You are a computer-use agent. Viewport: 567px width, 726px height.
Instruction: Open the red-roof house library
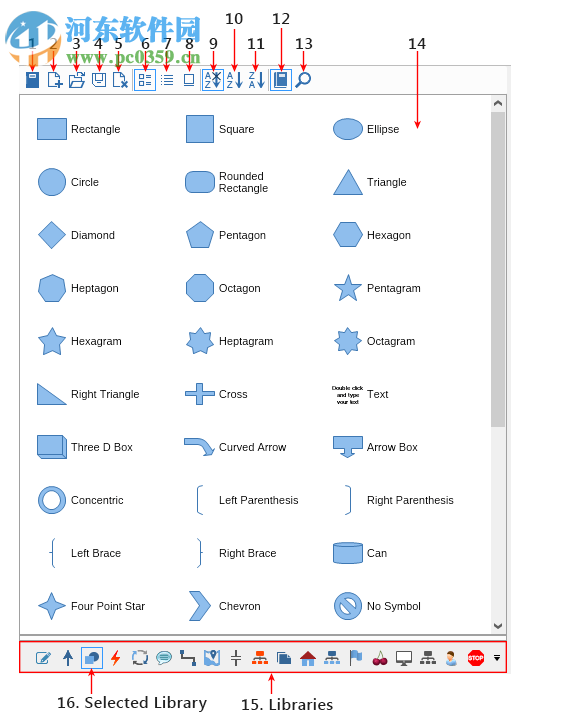coord(308,657)
